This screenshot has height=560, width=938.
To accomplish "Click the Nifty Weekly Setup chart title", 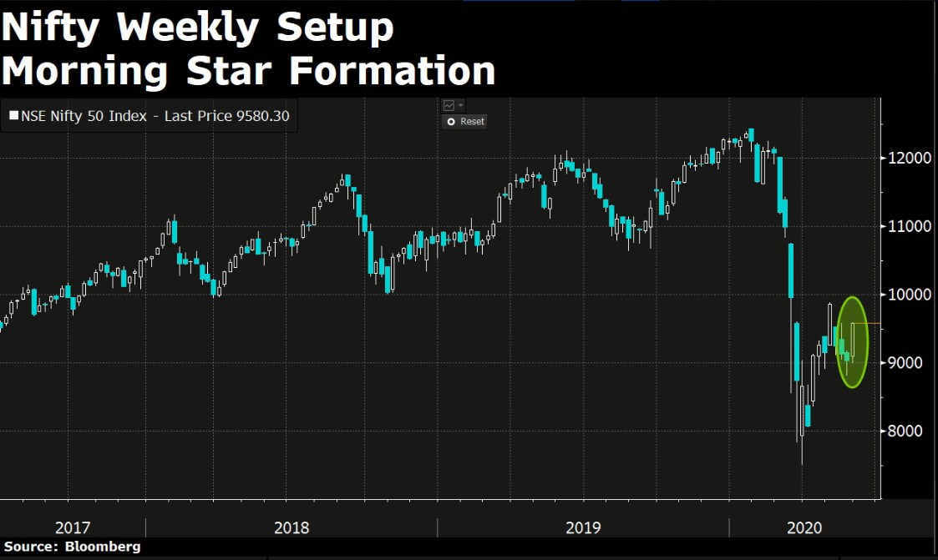I will pyautogui.click(x=197, y=28).
